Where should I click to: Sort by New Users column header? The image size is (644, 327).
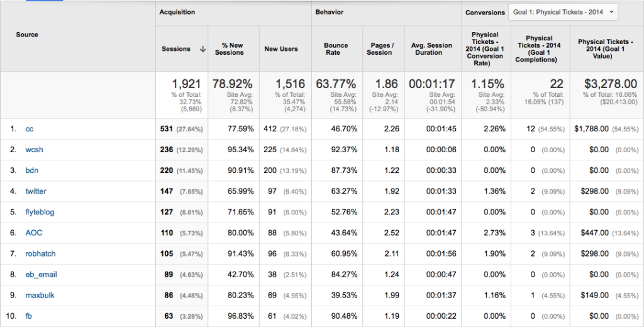[281, 49]
